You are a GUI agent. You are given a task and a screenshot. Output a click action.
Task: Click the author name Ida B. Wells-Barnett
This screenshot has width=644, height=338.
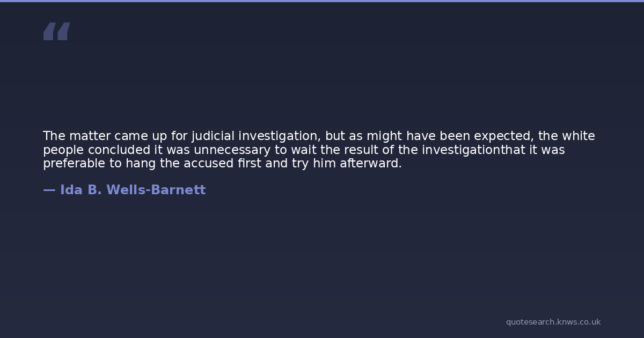133,190
